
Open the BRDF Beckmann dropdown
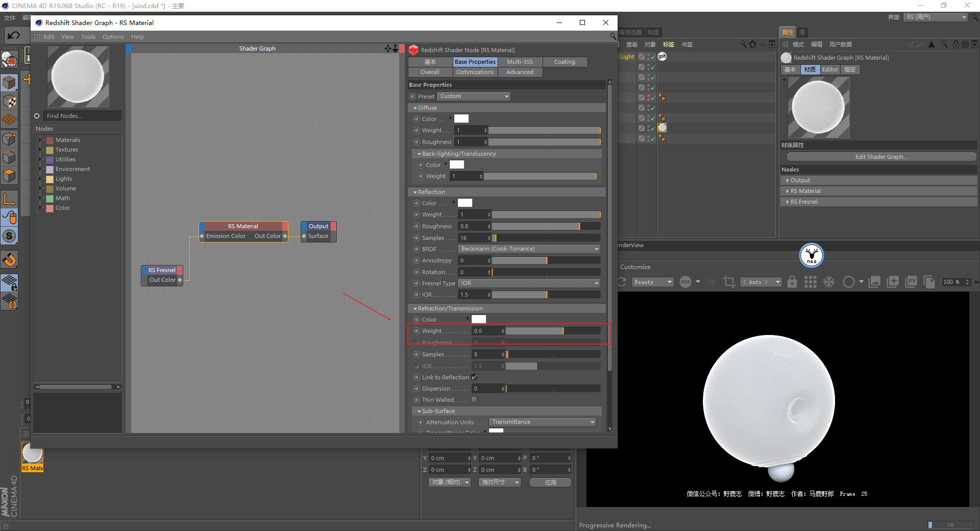coord(529,249)
